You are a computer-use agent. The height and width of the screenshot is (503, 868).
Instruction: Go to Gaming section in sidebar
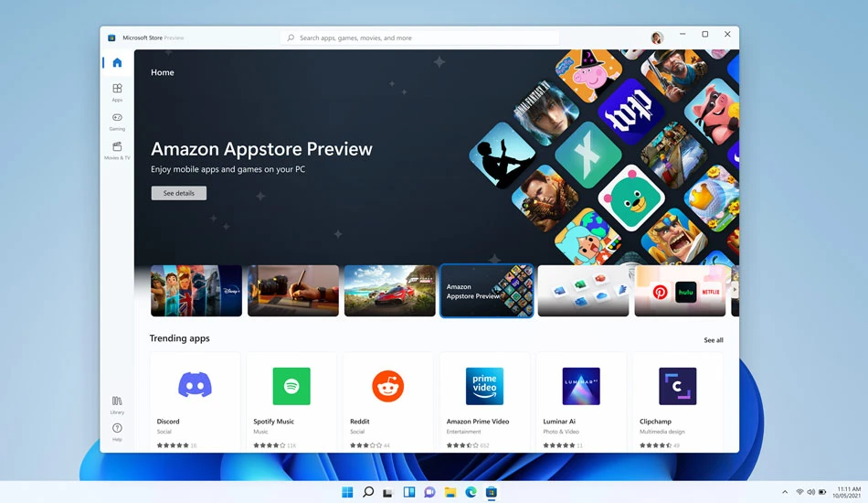(x=117, y=122)
